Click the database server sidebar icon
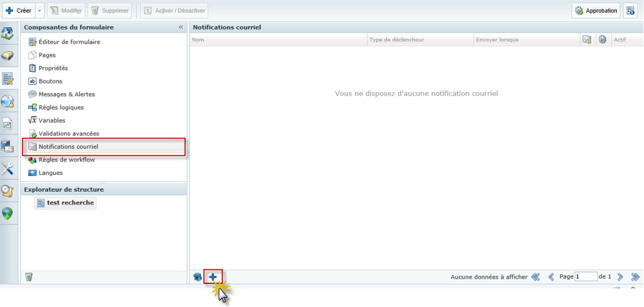This screenshot has height=307, width=644. 8,146
